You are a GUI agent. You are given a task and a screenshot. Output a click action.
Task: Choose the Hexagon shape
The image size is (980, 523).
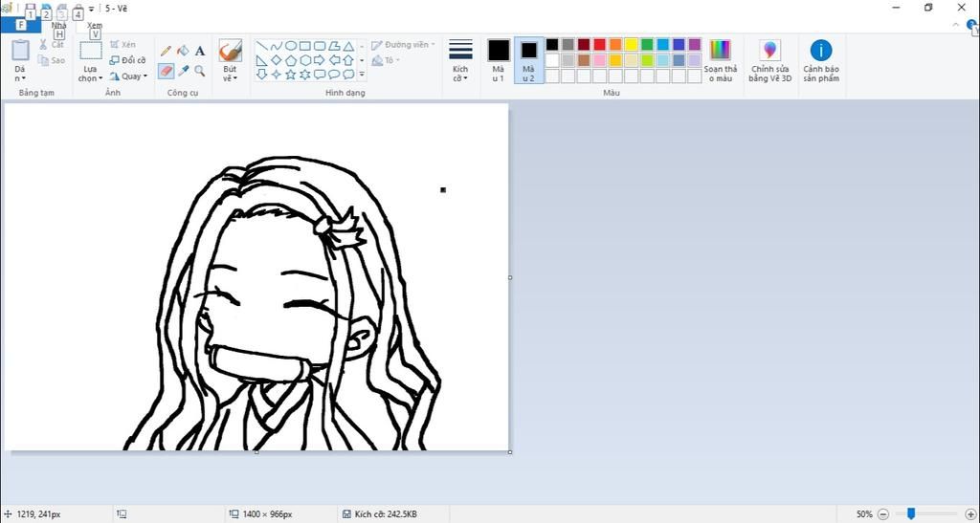(x=305, y=60)
